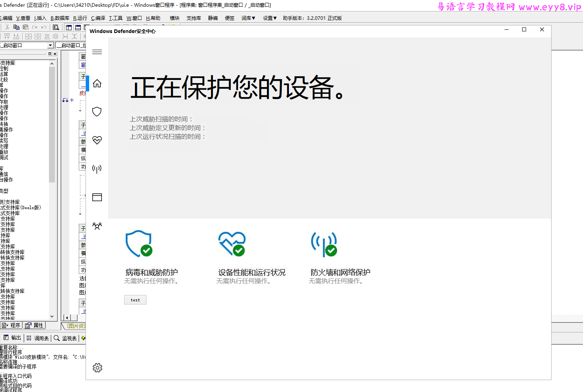Viewport: 583px width, 392px height.
Task: Click the Copy icon in IDE toolbar
Action: [16, 27]
